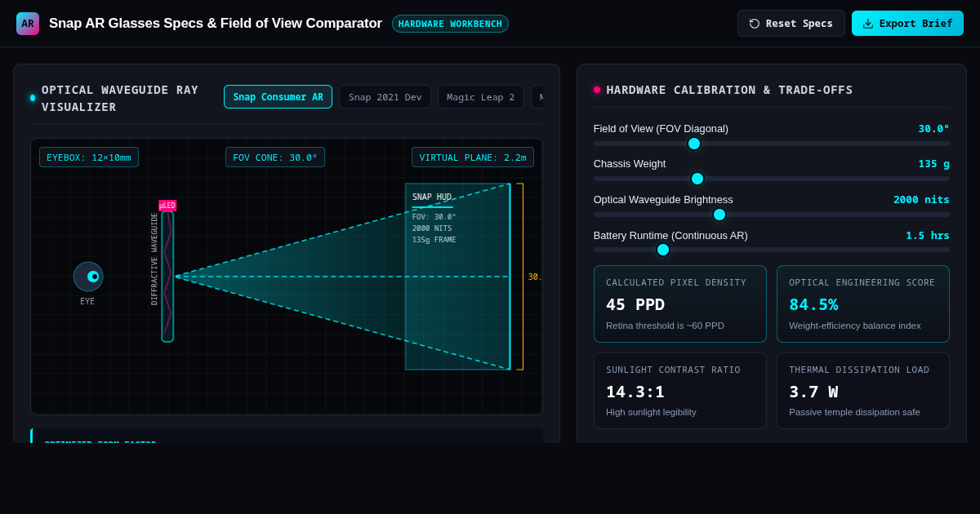The width and height of the screenshot is (980, 514).
Task: Click the download icon in Export Brief
Action: (x=868, y=24)
